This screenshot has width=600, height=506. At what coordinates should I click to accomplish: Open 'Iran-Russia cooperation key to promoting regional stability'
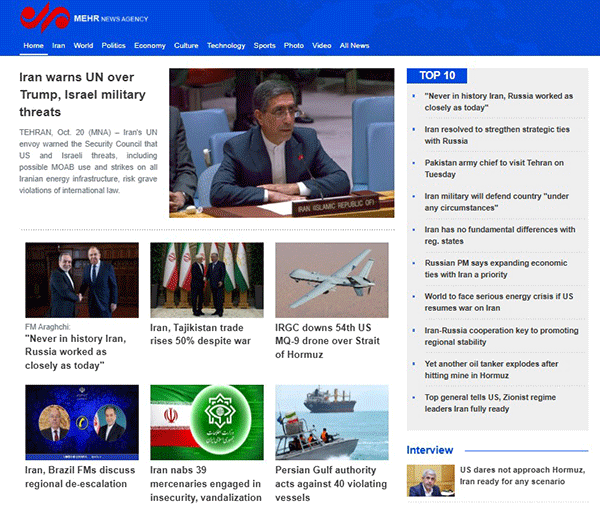pyautogui.click(x=501, y=336)
